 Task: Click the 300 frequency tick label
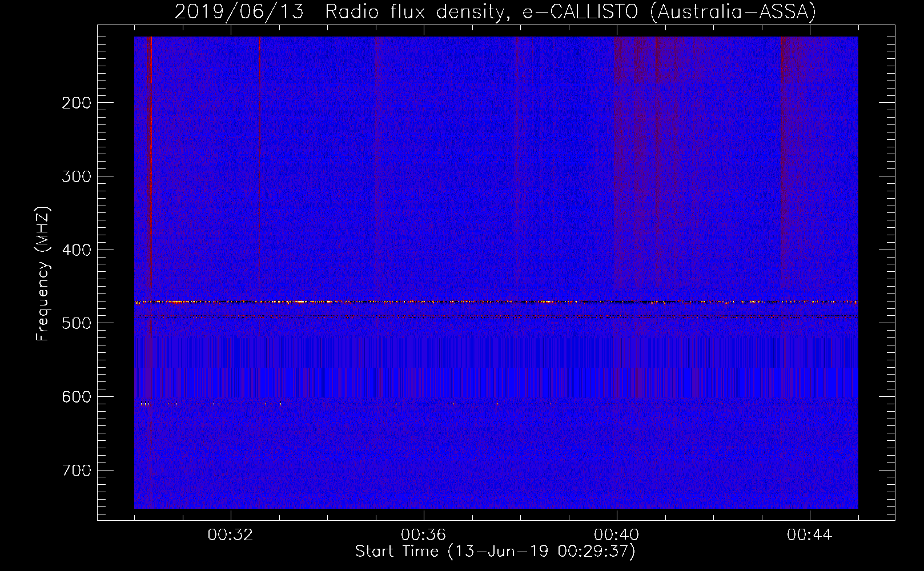click(x=77, y=176)
